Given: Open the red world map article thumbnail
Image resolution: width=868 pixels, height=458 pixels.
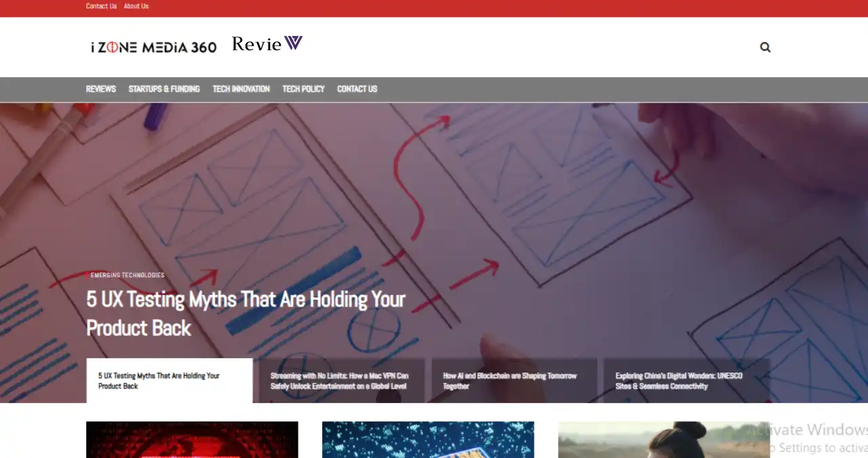Looking at the screenshot, I should pyautogui.click(x=192, y=440).
